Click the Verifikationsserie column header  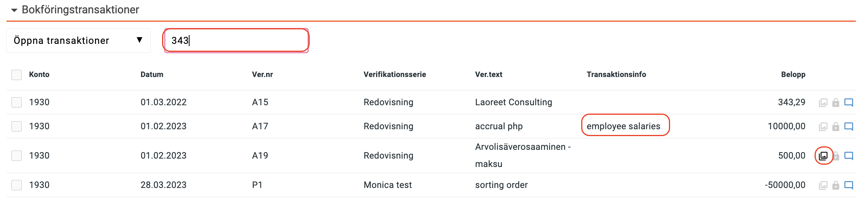395,74
